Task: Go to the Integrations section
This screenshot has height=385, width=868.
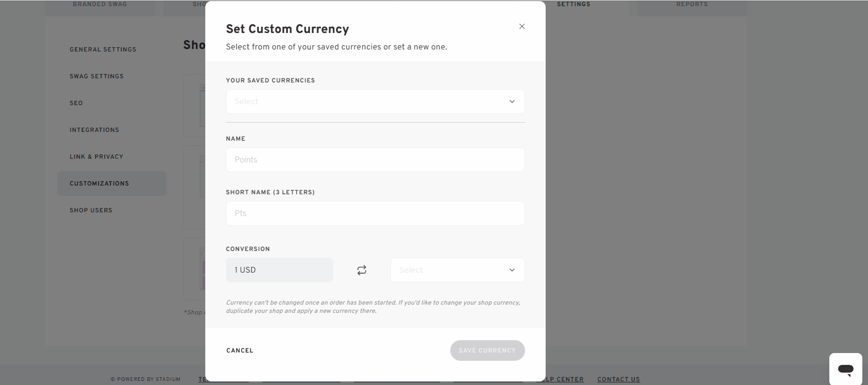Action: (x=94, y=129)
